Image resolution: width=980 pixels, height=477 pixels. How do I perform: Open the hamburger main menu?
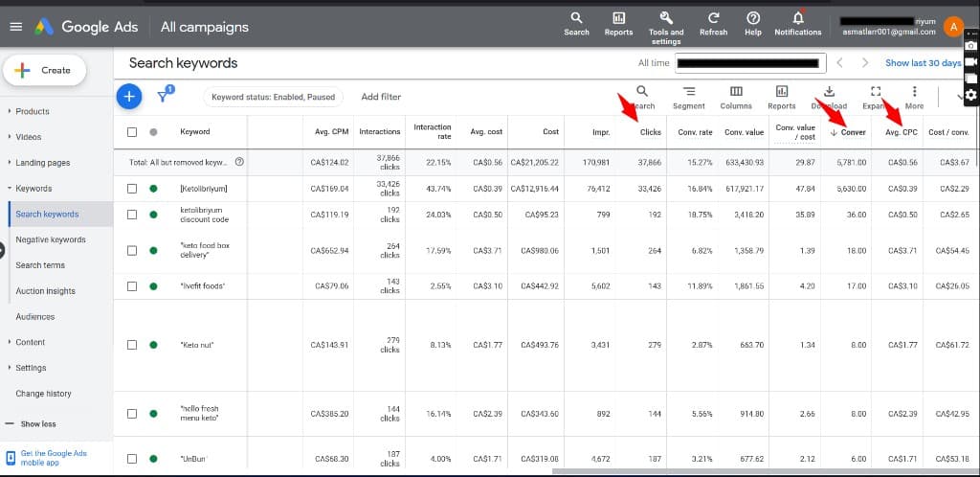[16, 27]
